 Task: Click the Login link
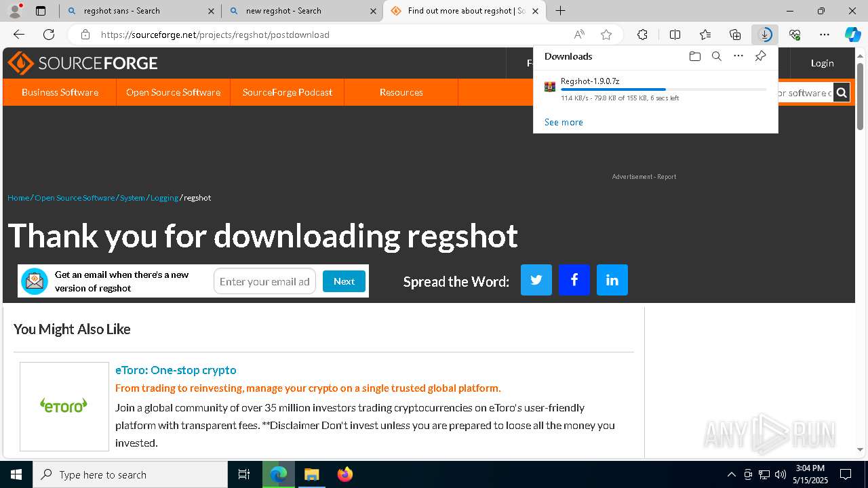[822, 63]
